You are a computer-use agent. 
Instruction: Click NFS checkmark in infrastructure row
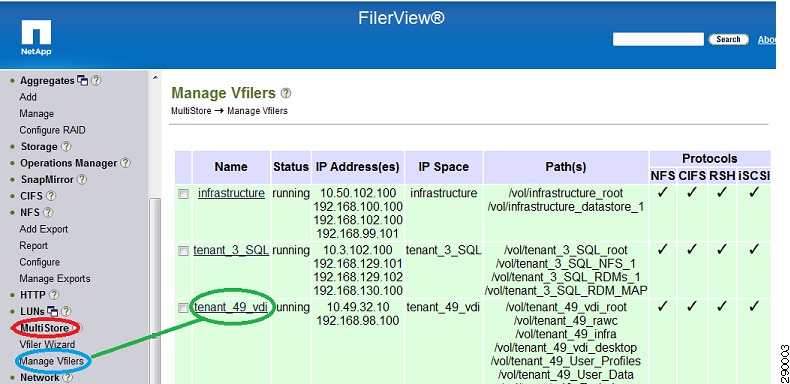[x=663, y=193]
